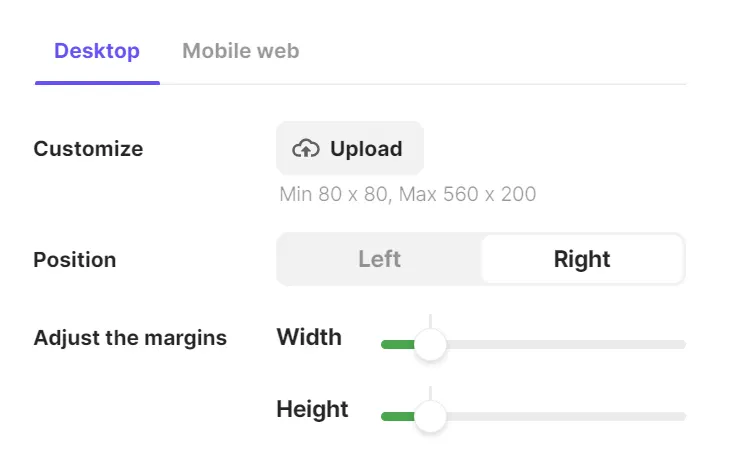Set position to Left
The height and width of the screenshot is (460, 739).
(379, 260)
